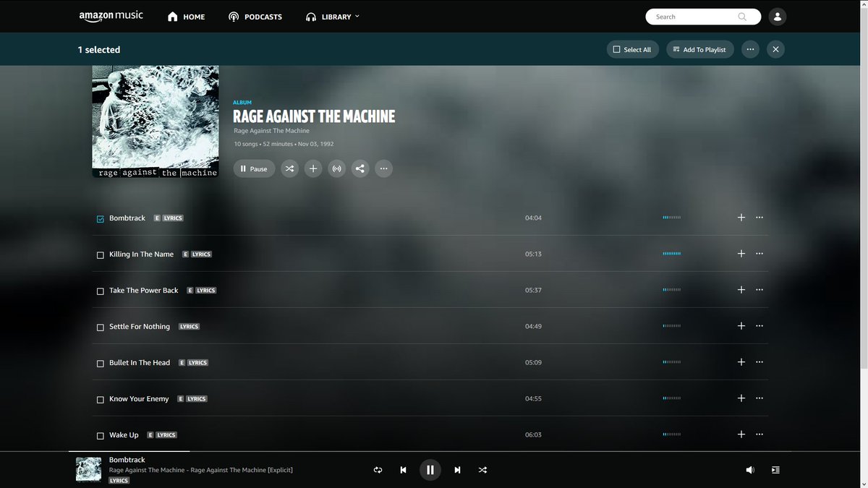868x488 pixels.
Task: Skip to next track
Action: (x=457, y=470)
